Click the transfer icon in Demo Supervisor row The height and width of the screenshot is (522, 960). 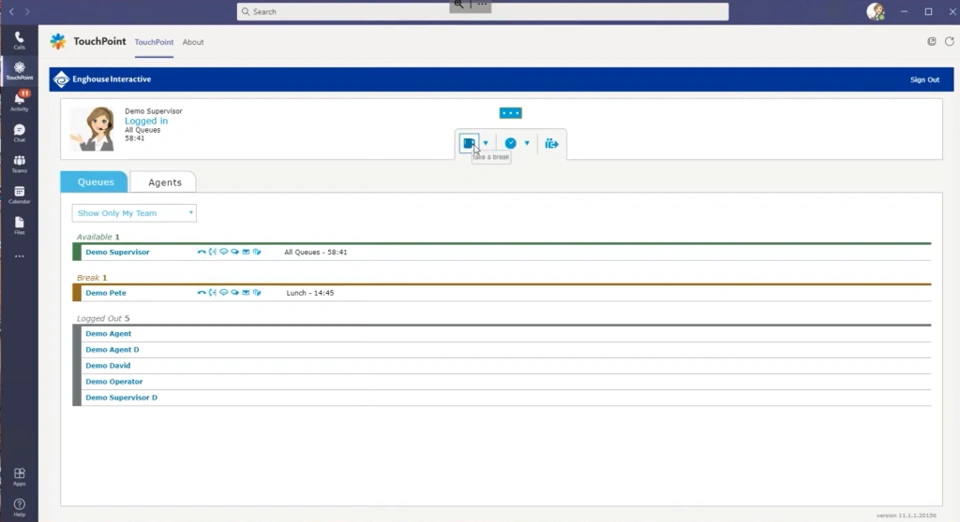tap(212, 252)
